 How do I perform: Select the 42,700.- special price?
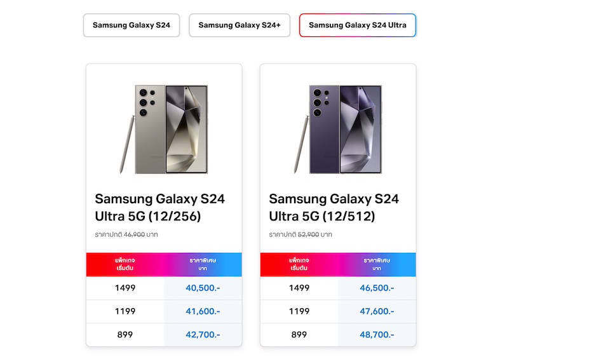[203, 335]
